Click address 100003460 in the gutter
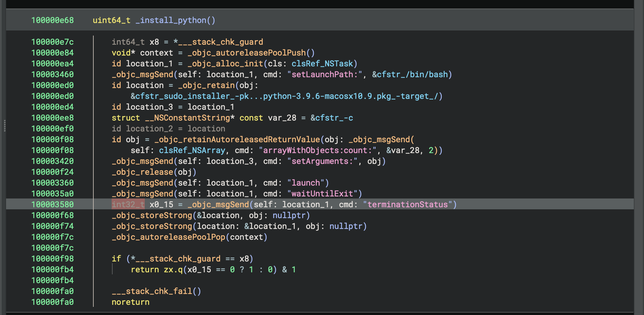Screen dimensions: 644x315 pos(52,75)
